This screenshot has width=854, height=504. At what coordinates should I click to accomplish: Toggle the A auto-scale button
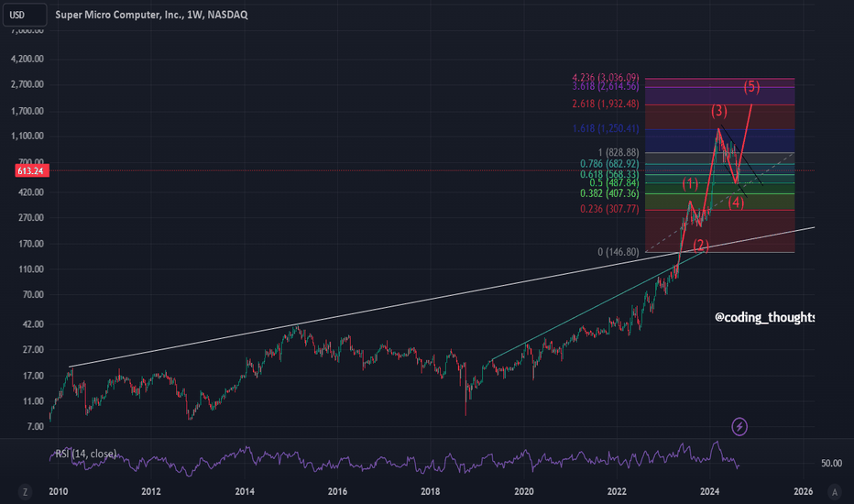click(x=835, y=492)
